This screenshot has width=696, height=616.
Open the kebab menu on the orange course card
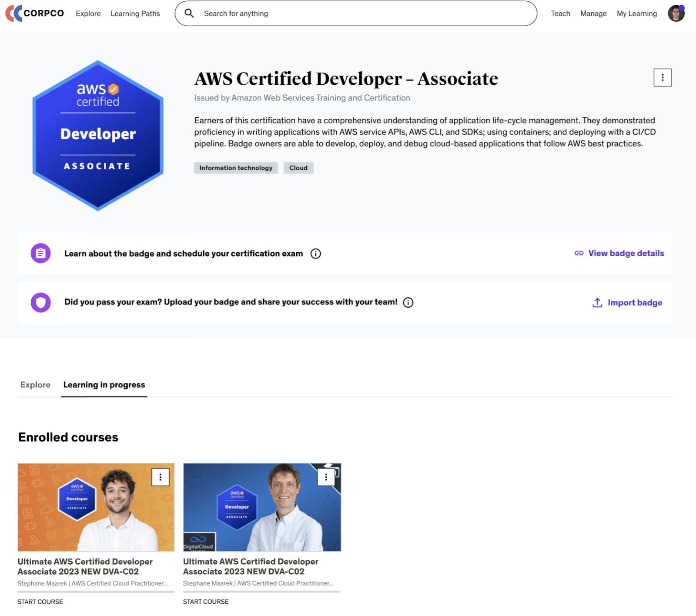(x=160, y=477)
